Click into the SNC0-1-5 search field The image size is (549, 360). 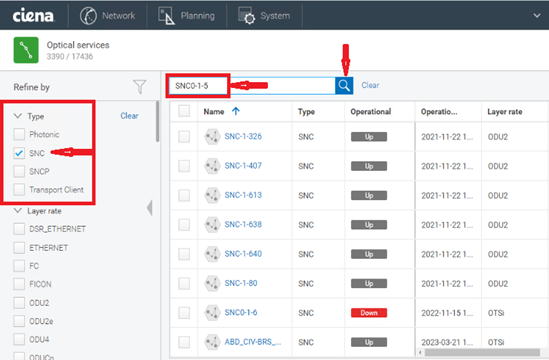(x=251, y=85)
